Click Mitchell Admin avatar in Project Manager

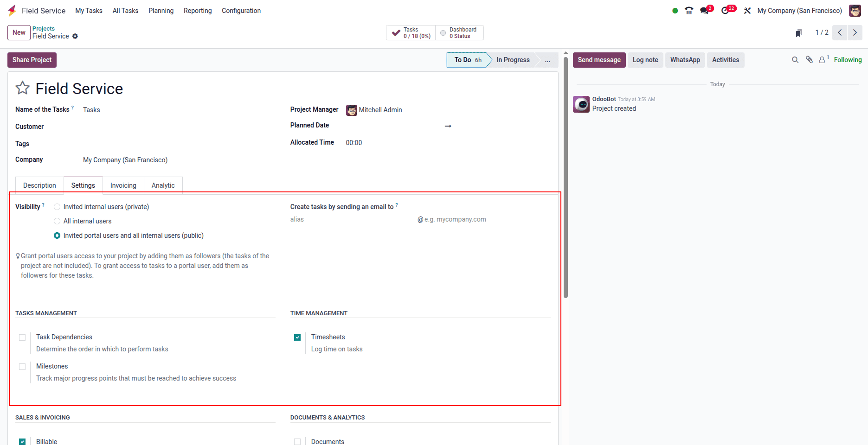point(352,110)
